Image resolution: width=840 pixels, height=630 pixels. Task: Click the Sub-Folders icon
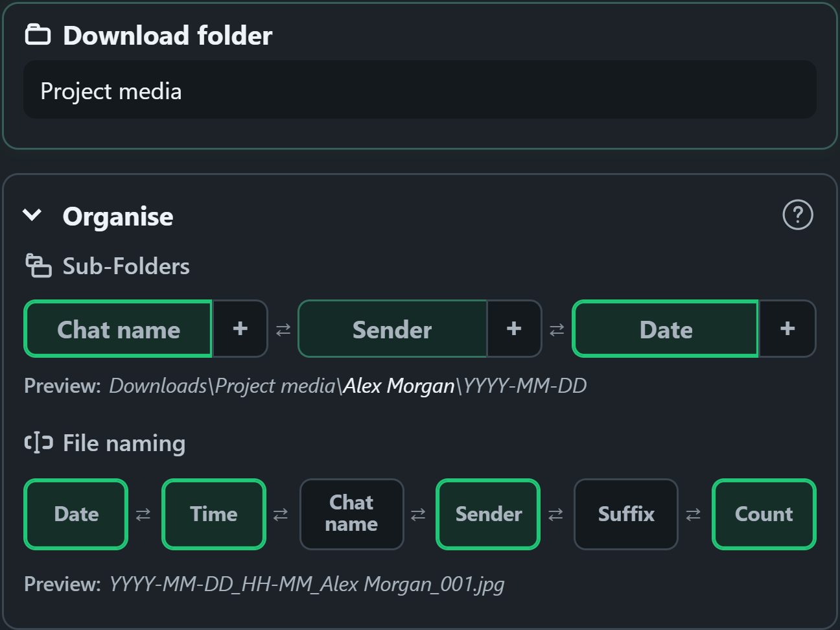click(x=38, y=266)
